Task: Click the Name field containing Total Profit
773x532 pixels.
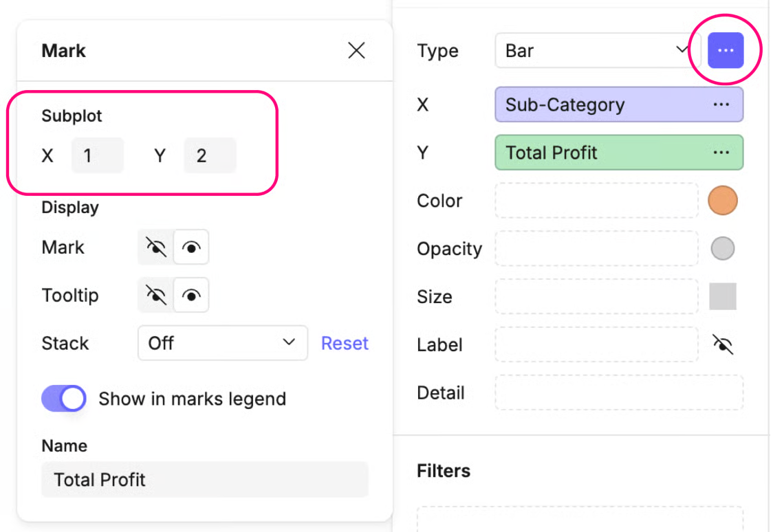Action: pos(205,479)
